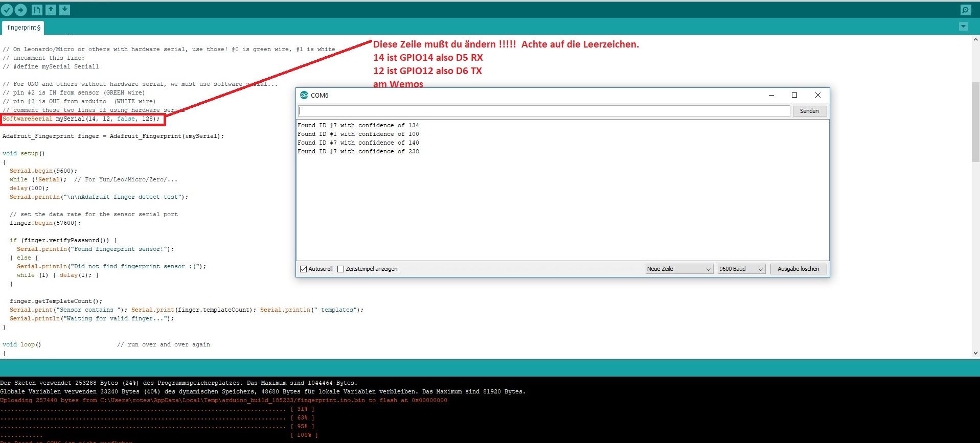Click the 'Globale Variablen verwenden' console line

pyautogui.click(x=263, y=391)
